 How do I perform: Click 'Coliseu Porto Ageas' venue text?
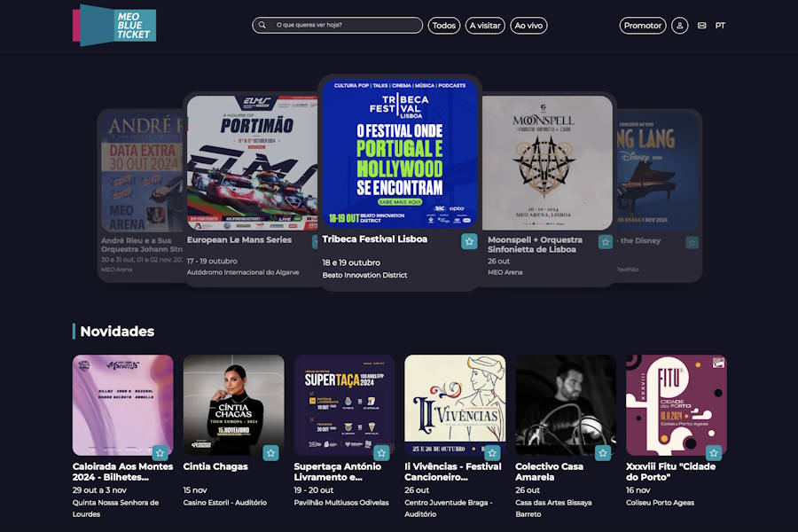click(x=660, y=503)
